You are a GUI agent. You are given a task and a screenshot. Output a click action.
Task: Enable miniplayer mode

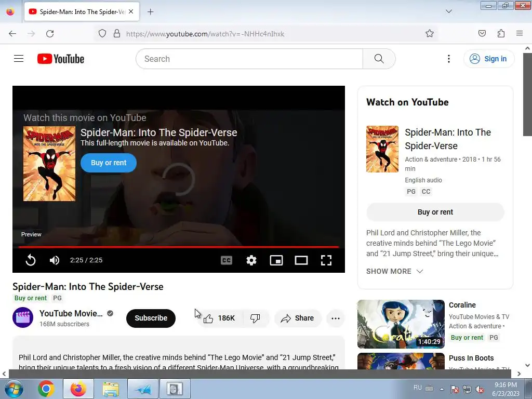point(276,260)
